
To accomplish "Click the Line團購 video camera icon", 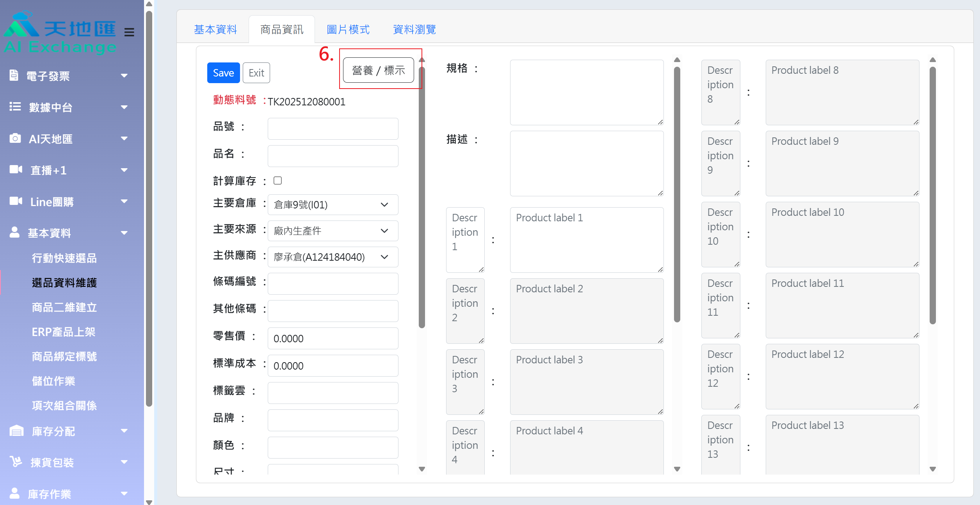I will [16, 201].
